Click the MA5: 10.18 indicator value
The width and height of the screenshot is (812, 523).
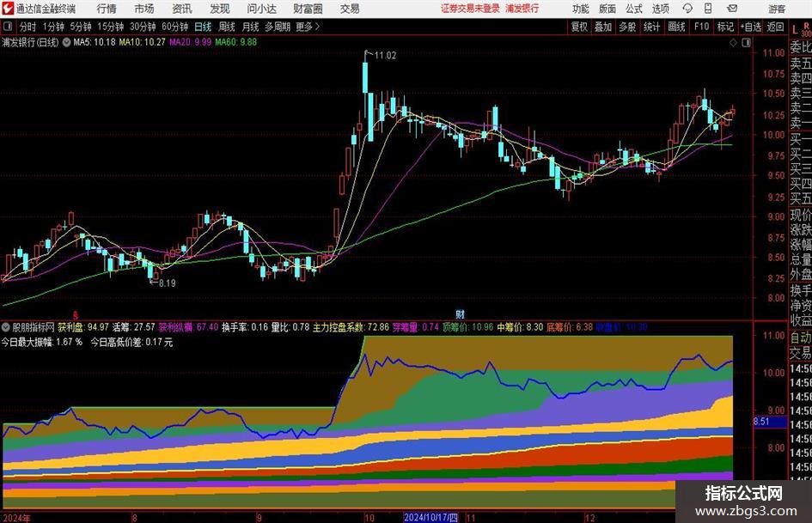click(x=95, y=42)
